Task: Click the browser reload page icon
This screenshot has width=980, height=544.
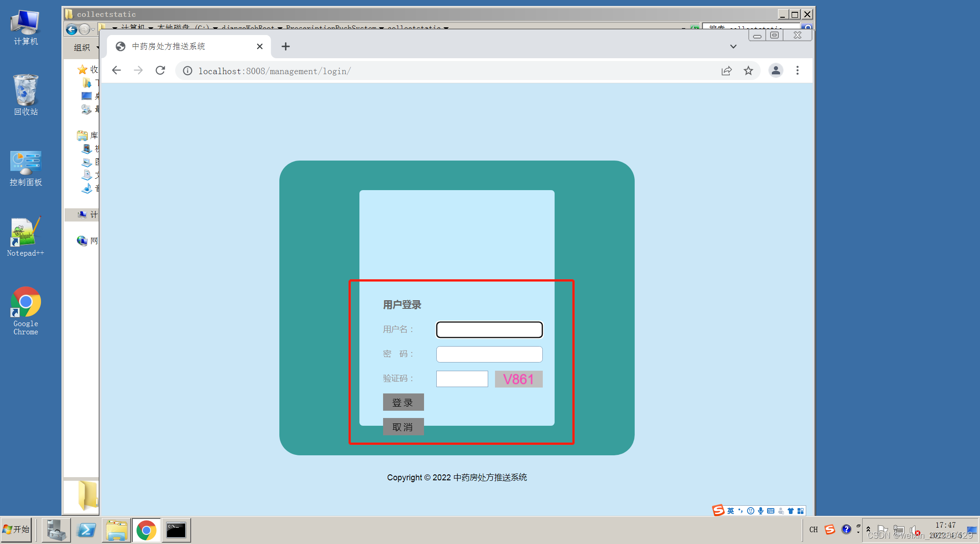Action: click(160, 71)
